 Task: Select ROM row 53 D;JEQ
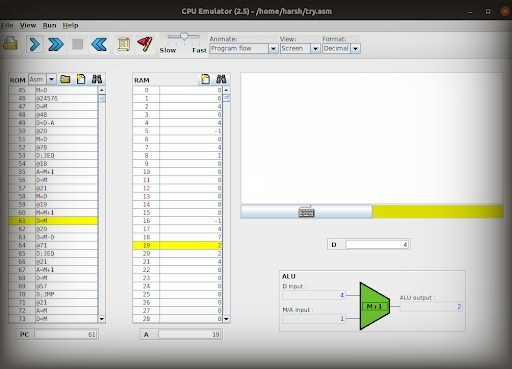[53, 155]
